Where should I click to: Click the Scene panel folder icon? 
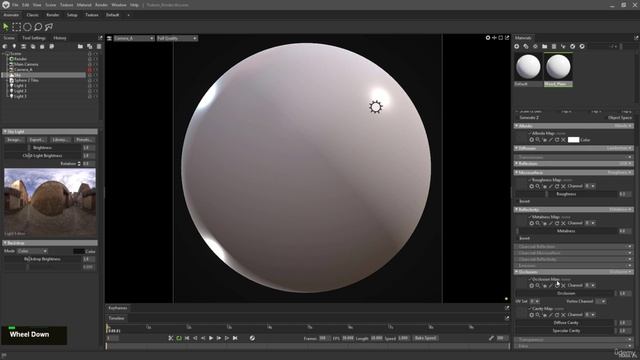tap(80, 47)
